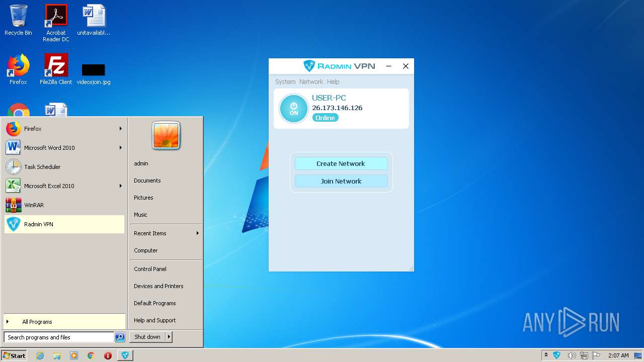Launch Firefox from the Start menu

(x=64, y=129)
